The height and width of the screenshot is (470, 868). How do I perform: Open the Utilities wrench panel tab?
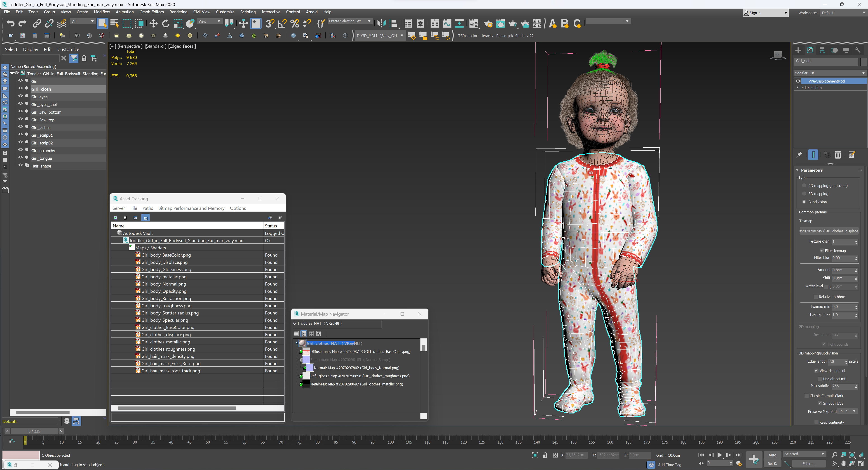[858, 50]
